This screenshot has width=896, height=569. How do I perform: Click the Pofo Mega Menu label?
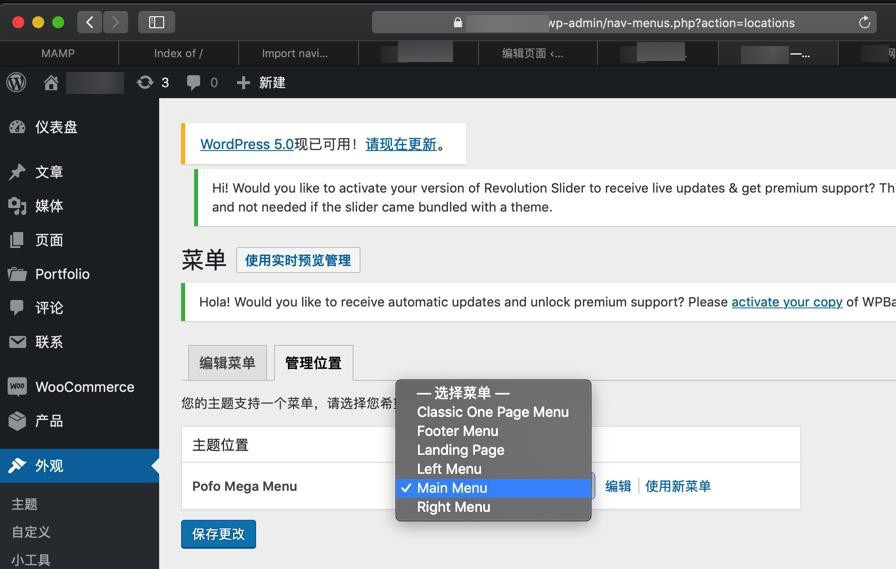245,486
